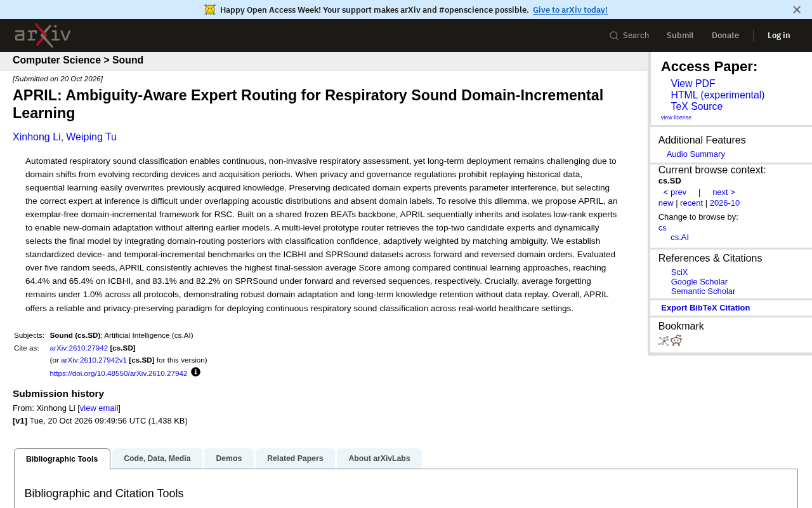Open the DOI info icon
The image size is (812, 508).
click(195, 372)
